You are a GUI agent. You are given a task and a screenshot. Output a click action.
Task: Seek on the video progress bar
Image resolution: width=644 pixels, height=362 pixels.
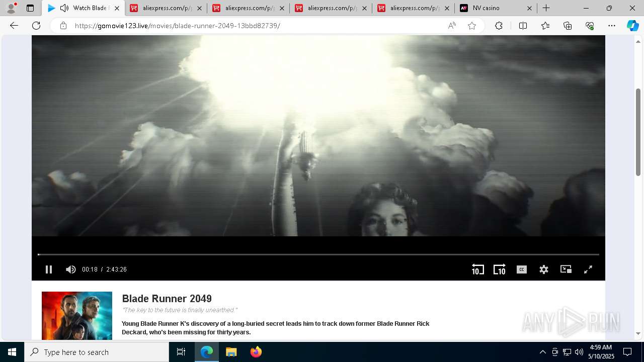[318, 254]
